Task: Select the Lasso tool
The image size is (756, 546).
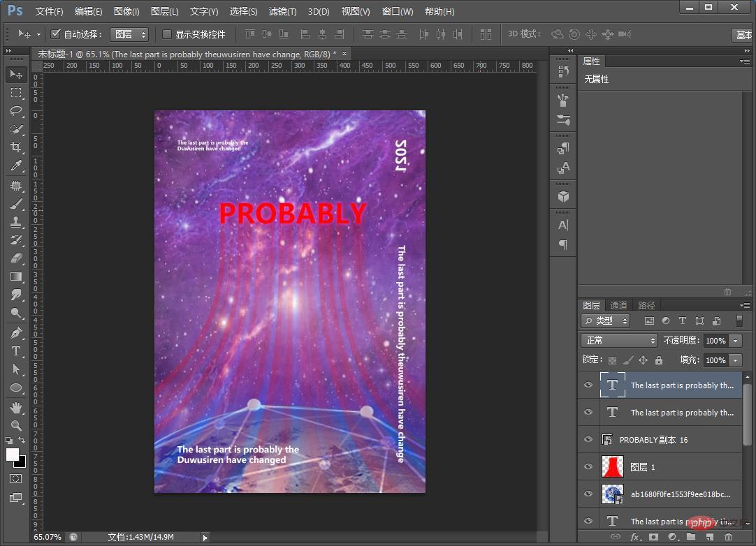Action: pos(16,111)
